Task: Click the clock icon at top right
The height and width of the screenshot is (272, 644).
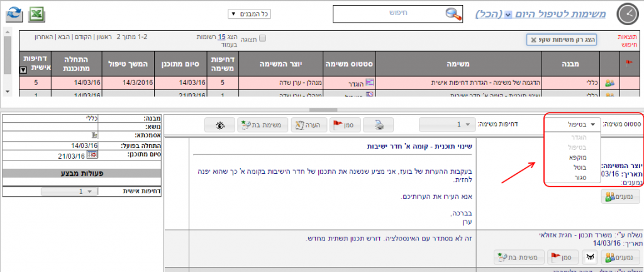Action: point(627,14)
